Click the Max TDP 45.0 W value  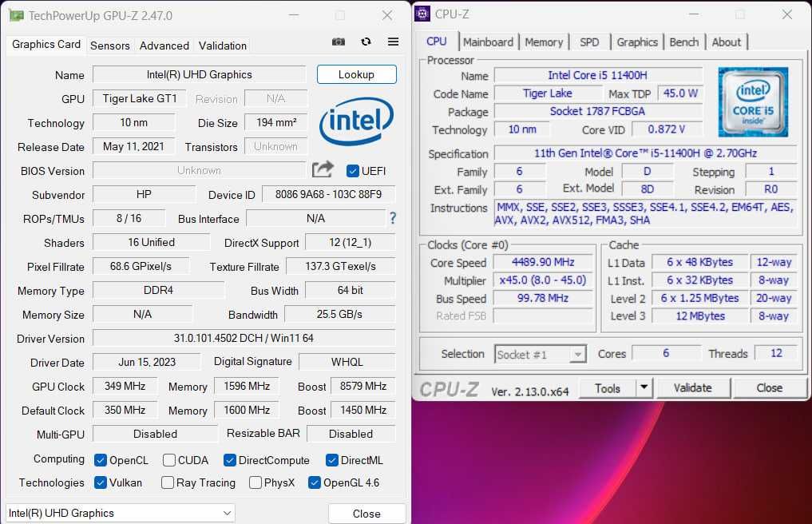[680, 93]
